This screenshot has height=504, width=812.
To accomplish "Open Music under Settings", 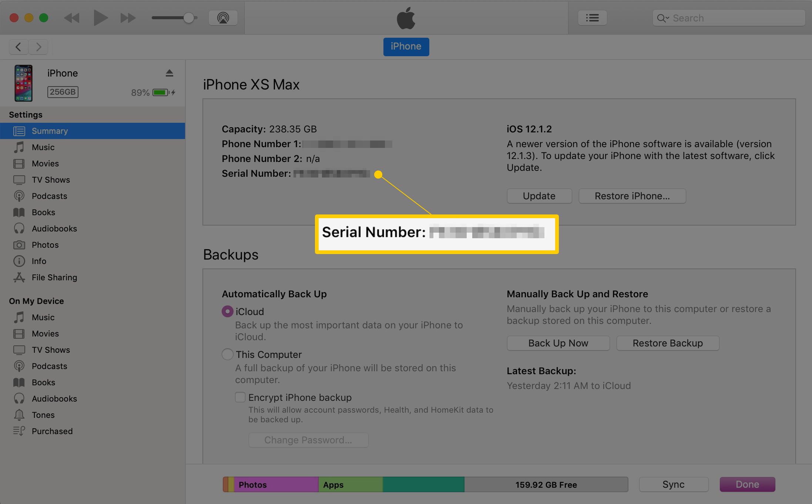I will (x=93, y=147).
